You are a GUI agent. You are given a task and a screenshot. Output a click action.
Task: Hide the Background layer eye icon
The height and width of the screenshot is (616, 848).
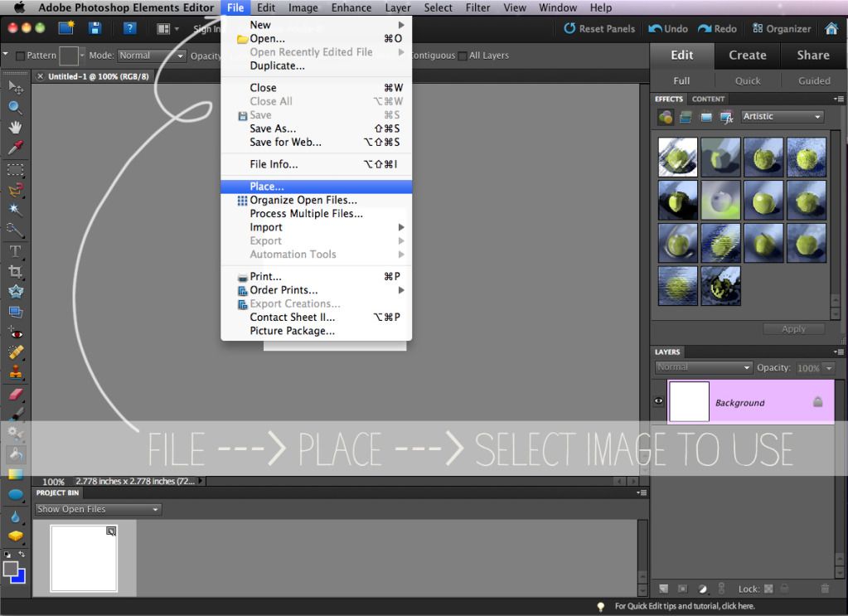coord(659,400)
